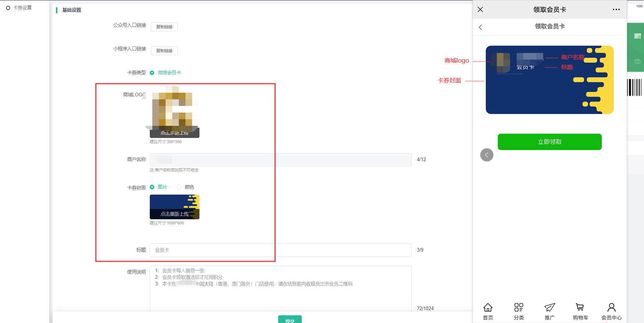Viewport: 644px width, 323px height.
Task: Collapse preview with gray circle arrow
Action: point(486,155)
